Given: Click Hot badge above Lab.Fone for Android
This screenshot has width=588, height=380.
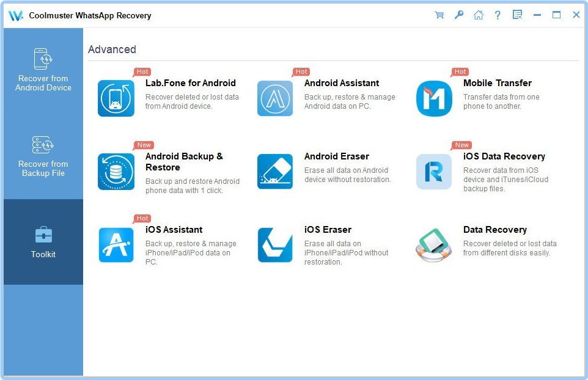Looking at the screenshot, I should pos(142,71).
